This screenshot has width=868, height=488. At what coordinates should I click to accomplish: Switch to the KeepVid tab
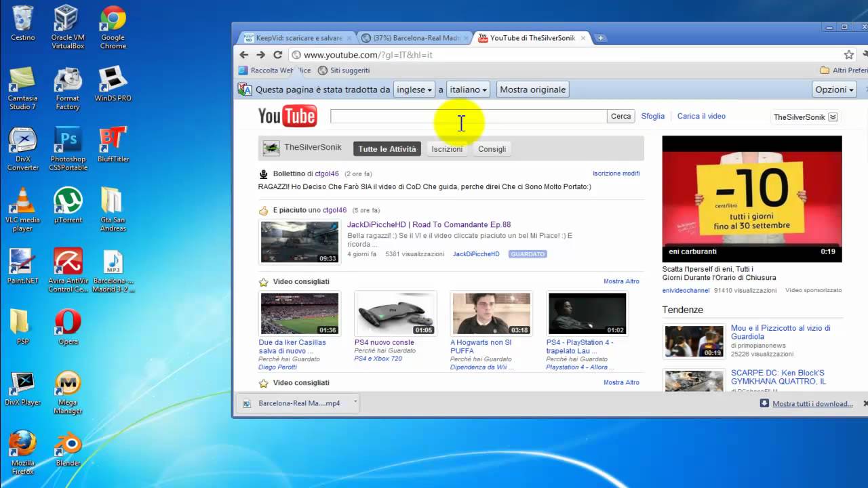pos(297,38)
